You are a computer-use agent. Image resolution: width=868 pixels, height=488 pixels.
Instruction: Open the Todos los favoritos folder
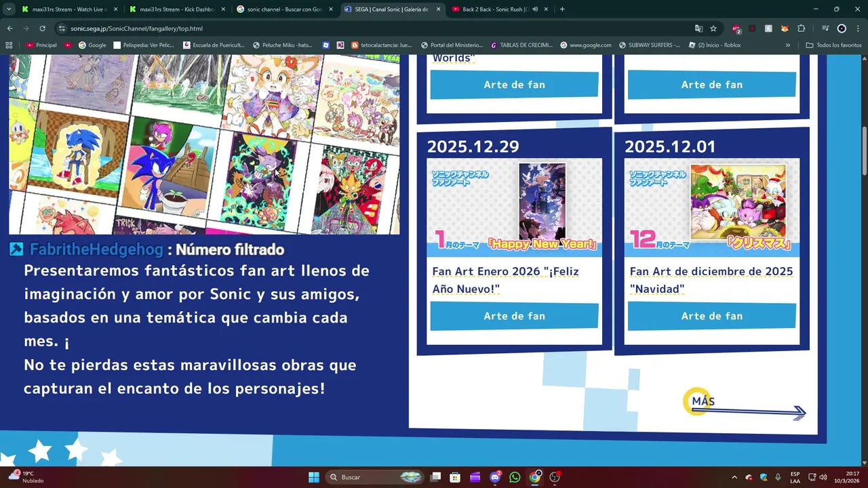(x=833, y=45)
